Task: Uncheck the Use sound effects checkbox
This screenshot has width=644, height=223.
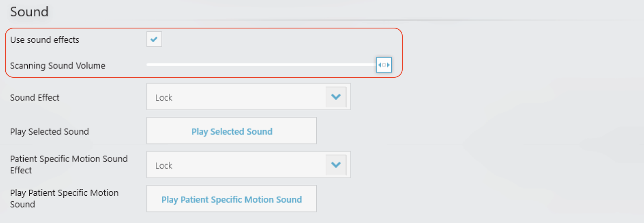Action: tap(154, 39)
